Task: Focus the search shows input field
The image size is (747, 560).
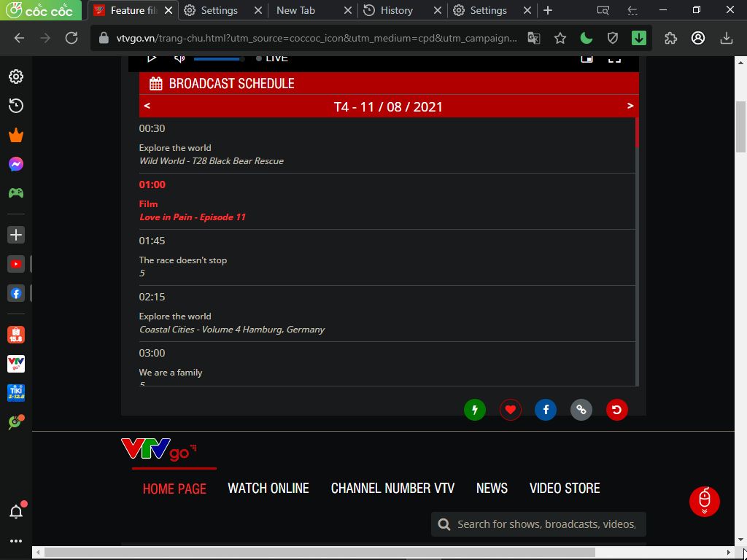Action: 538,524
